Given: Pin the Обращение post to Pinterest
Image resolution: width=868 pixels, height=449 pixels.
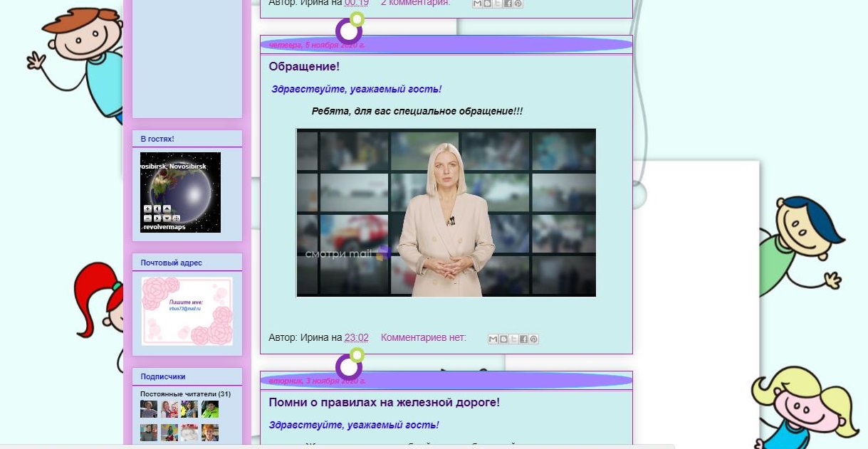Looking at the screenshot, I should pos(533,339).
